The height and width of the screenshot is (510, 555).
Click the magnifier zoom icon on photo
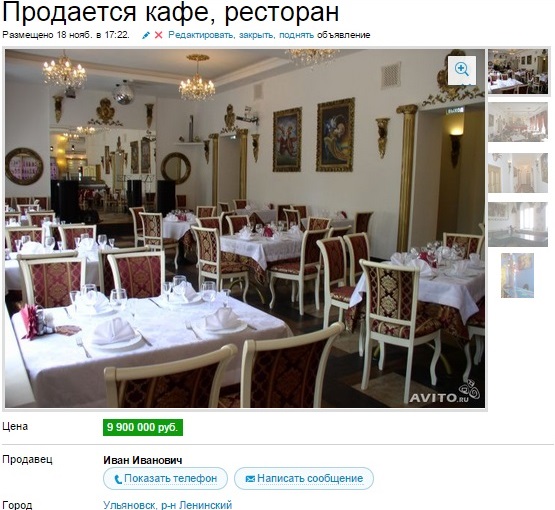click(x=462, y=70)
